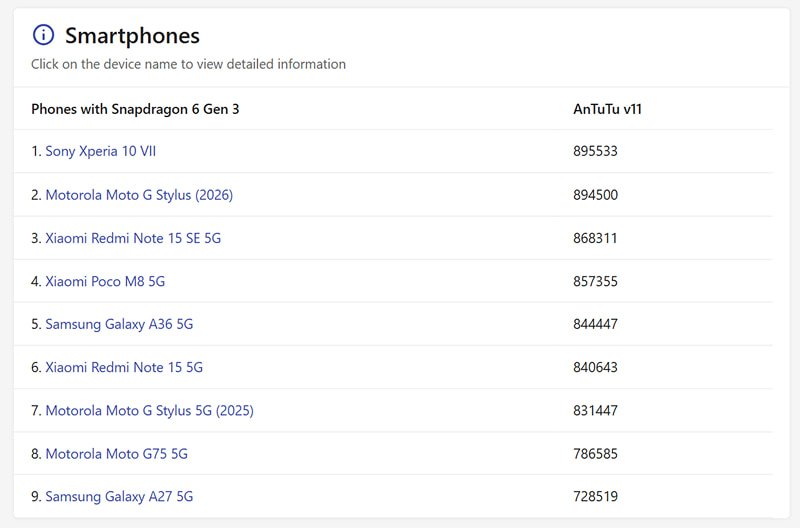This screenshot has height=528, width=800.
Task: Click the Xiaomi Redmi Note 15 5G link
Action: coord(124,367)
